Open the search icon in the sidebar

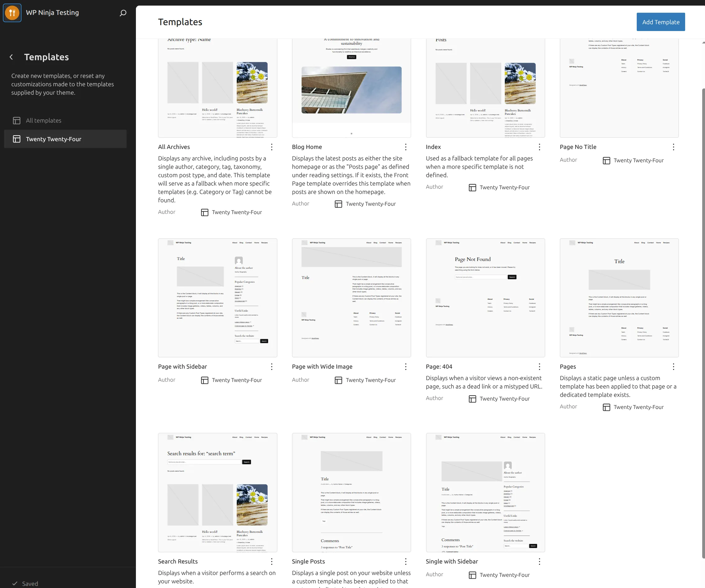[x=123, y=13]
